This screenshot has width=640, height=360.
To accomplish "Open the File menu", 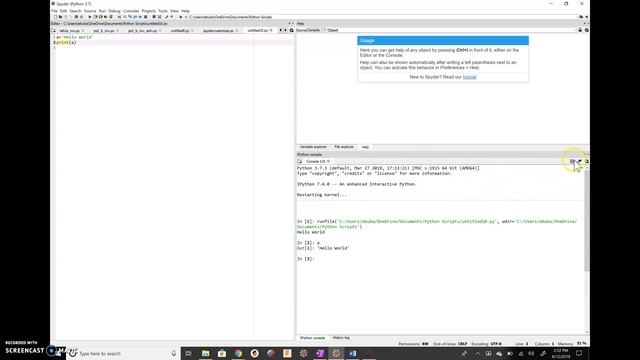I will 54,11.
